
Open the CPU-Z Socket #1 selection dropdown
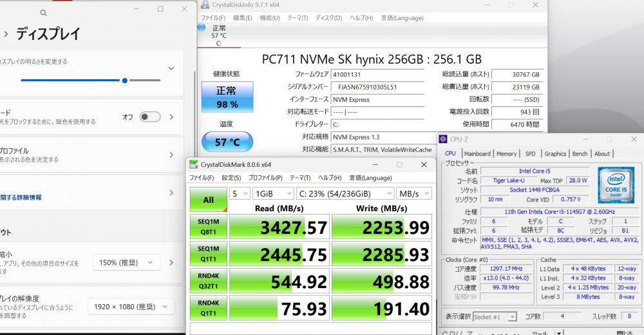point(495,317)
